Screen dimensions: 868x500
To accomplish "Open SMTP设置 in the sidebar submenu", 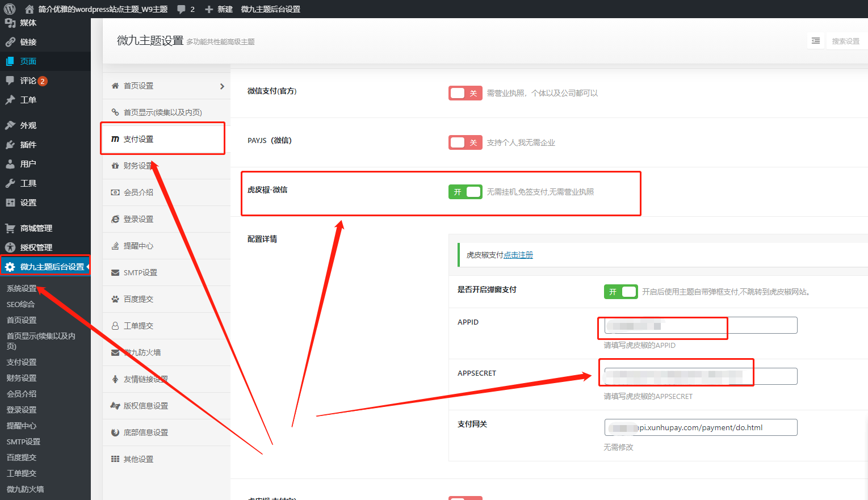I will point(23,442).
